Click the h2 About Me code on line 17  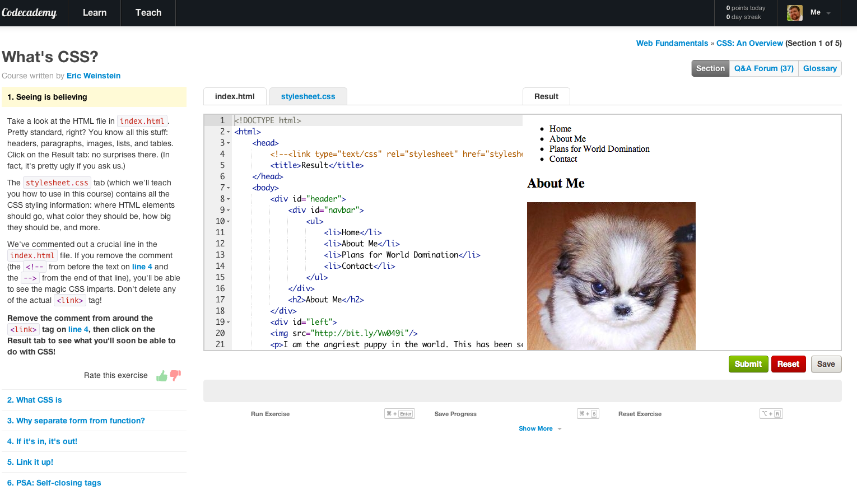(x=326, y=300)
